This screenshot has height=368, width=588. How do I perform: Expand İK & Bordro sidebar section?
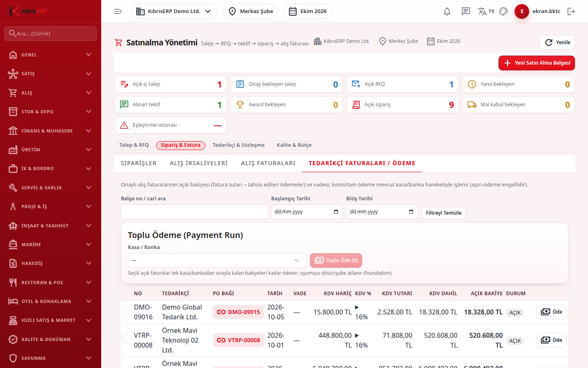coord(51,168)
